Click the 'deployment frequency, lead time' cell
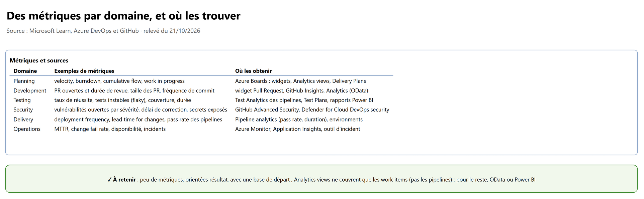Viewport: 644px width, 199px height. coord(138,119)
